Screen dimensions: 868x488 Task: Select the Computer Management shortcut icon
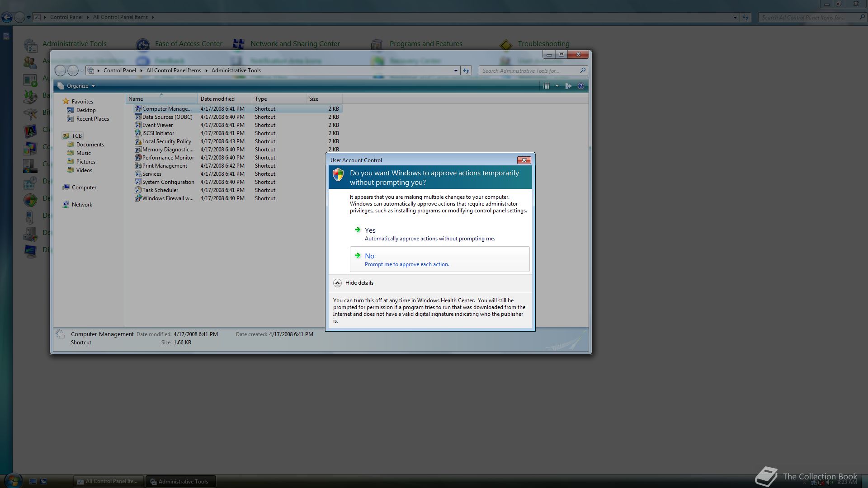pyautogui.click(x=138, y=109)
